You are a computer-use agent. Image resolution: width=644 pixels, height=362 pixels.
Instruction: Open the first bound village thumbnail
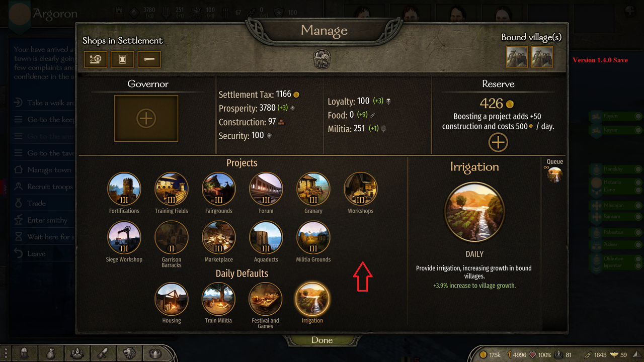517,57
